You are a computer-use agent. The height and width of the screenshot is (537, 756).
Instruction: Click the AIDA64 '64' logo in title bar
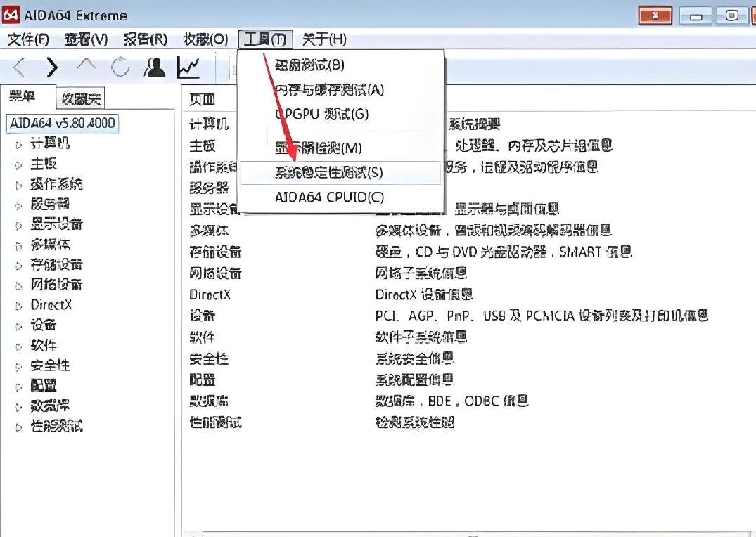pyautogui.click(x=10, y=15)
